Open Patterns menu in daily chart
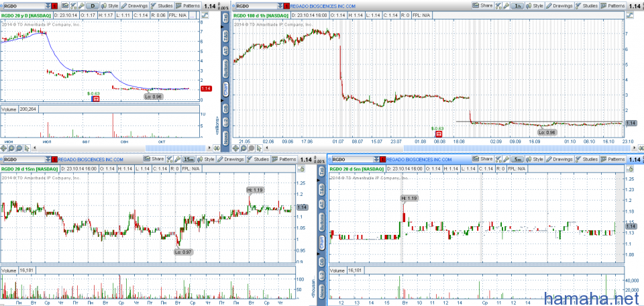This screenshot has height=306, width=644. [x=188, y=6]
